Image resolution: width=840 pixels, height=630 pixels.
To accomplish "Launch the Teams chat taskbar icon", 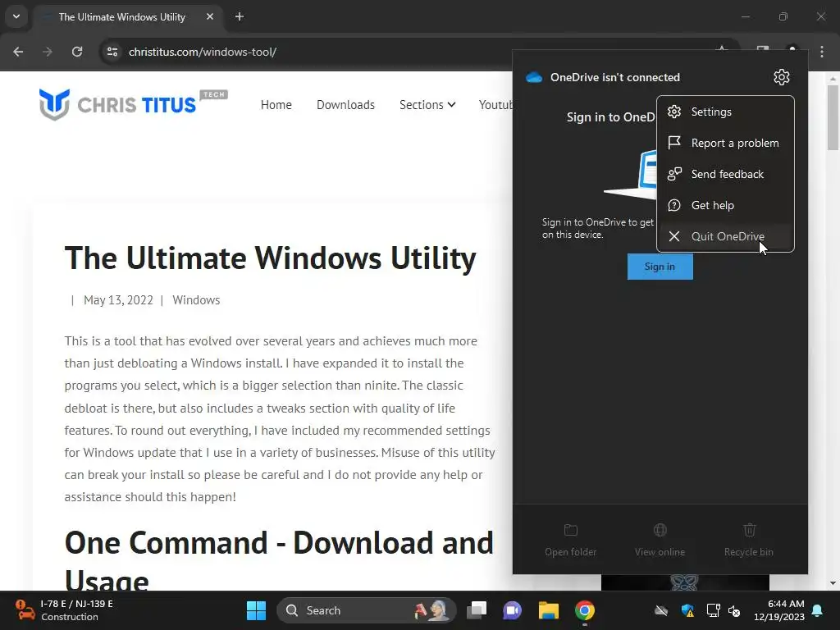I will click(512, 610).
